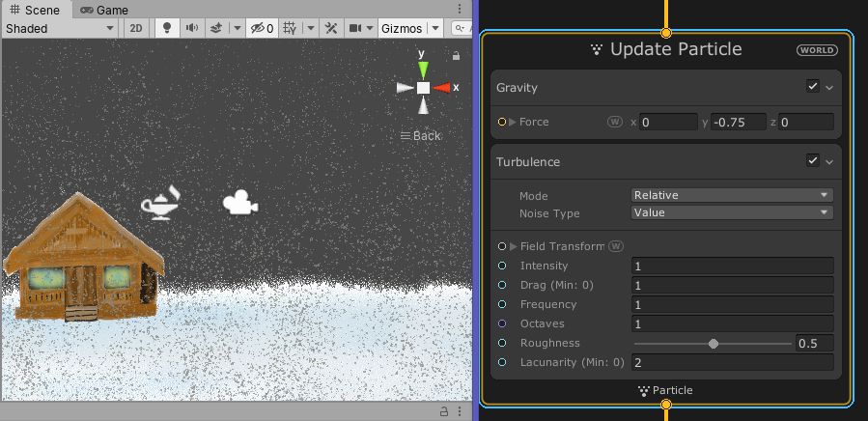The height and width of the screenshot is (421, 868).
Task: Open the Noise Type dropdown set to Value
Action: point(732,212)
